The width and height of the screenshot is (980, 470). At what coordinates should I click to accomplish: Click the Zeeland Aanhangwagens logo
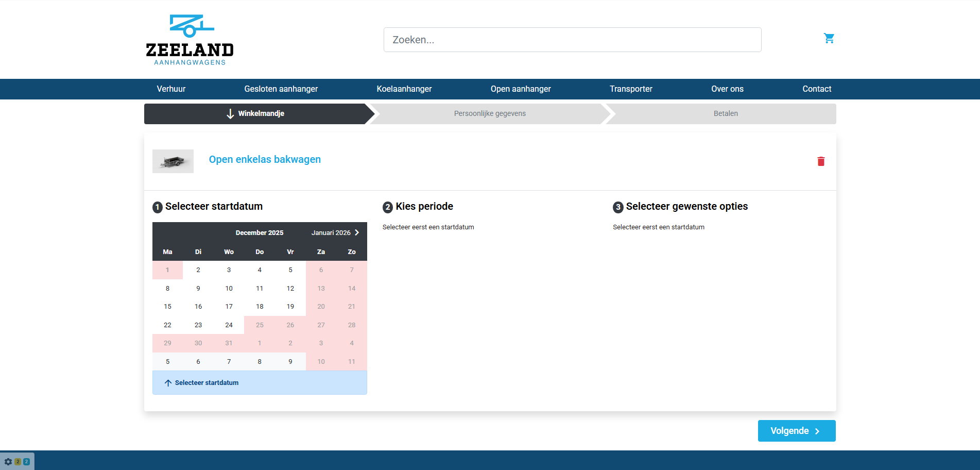[190, 40]
